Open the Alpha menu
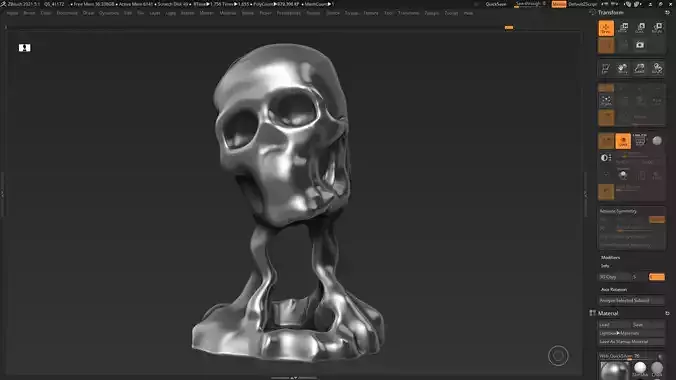 point(12,13)
